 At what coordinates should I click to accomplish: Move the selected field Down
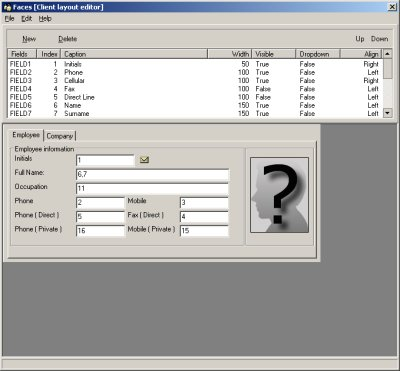point(379,39)
